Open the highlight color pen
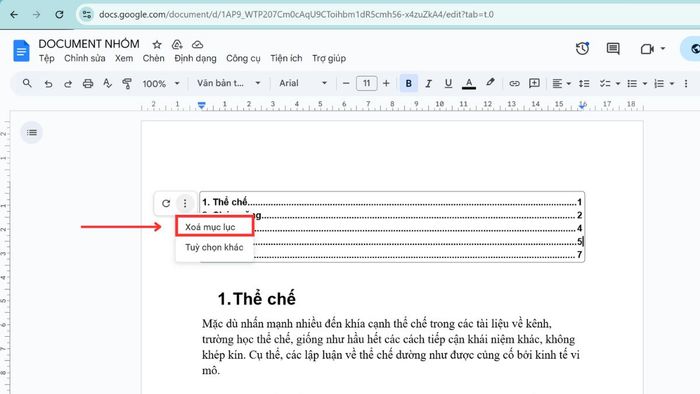 pos(490,83)
